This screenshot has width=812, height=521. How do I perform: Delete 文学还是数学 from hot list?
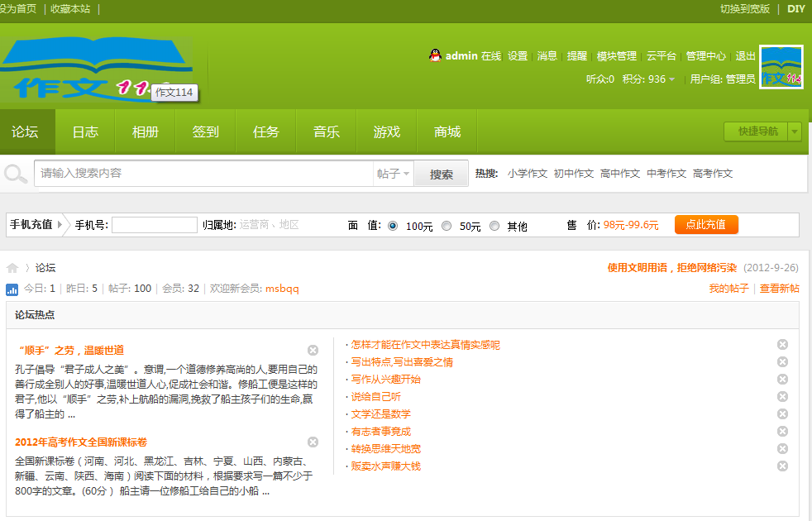click(x=782, y=414)
